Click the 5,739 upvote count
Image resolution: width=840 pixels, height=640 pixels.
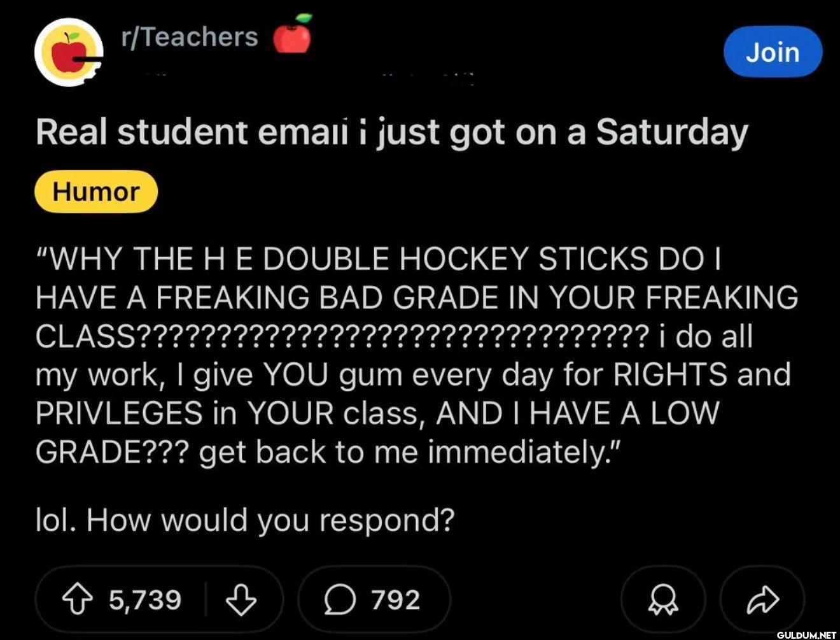point(145,600)
